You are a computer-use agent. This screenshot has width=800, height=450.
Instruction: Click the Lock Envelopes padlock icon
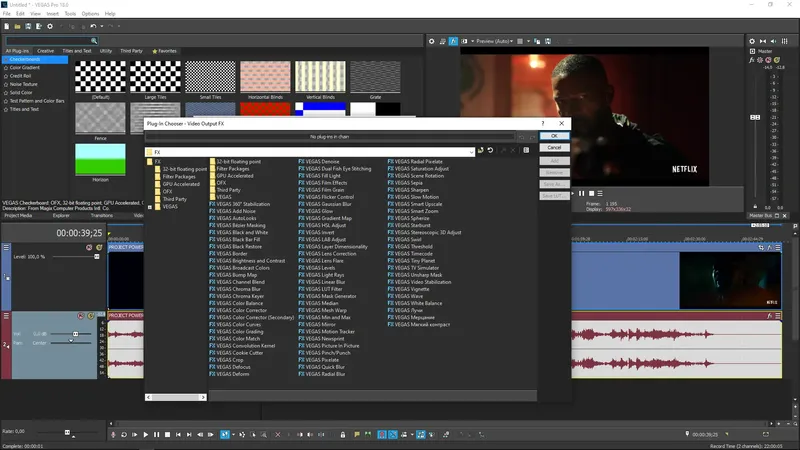tap(343, 435)
